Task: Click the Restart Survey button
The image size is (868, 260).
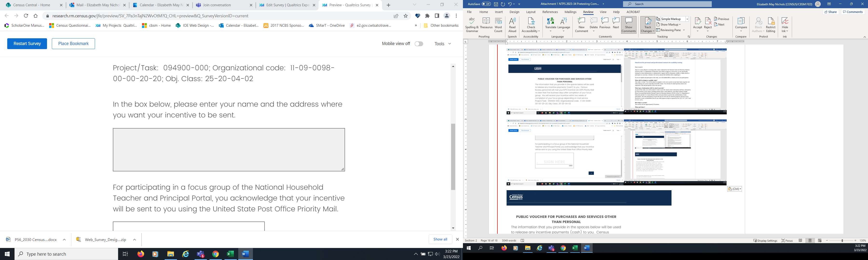Action: click(27, 44)
